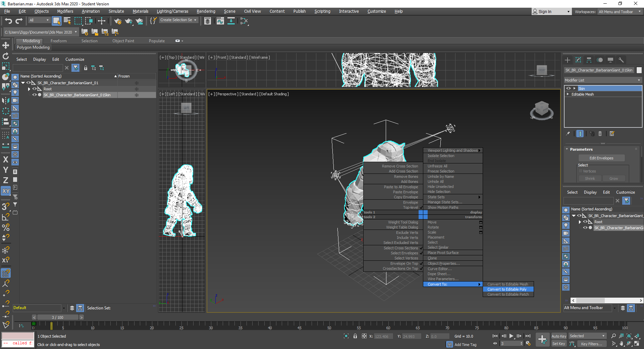Toggle Set Key mode
The image size is (644, 349).
(x=559, y=344)
